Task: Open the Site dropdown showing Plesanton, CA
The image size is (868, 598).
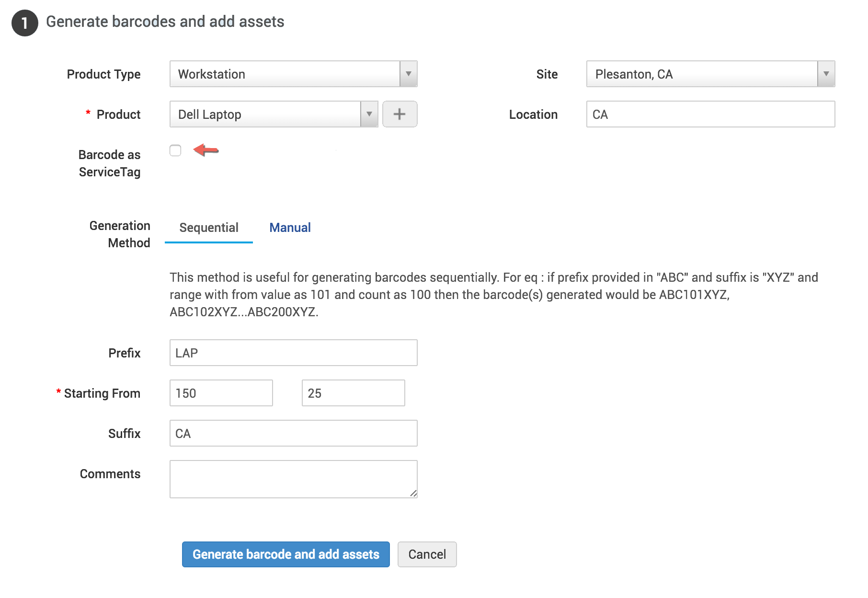Action: 826,74
